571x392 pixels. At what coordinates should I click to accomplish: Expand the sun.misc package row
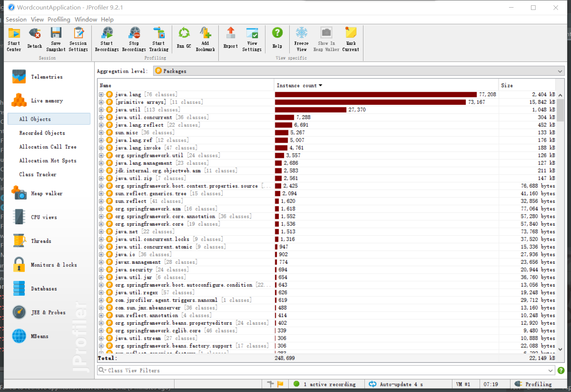101,132
